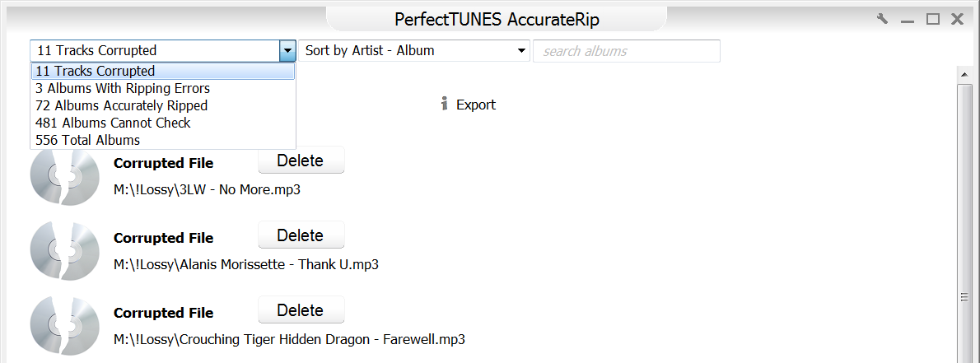Delete Alanis Morissette - Thank U.mp3
Screen dimensions: 980x363
(301, 236)
